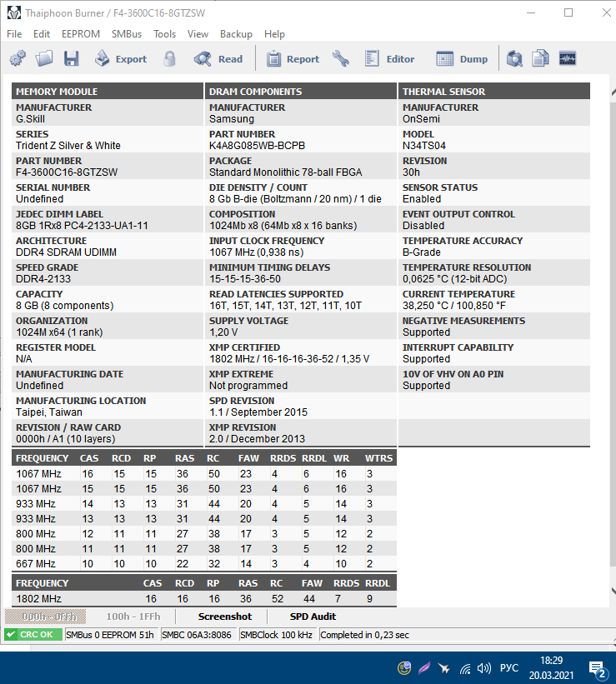Image resolution: width=616 pixels, height=684 pixels.
Task: Click the minimum timing delays 15-15-15-36-50
Action: pos(245,279)
